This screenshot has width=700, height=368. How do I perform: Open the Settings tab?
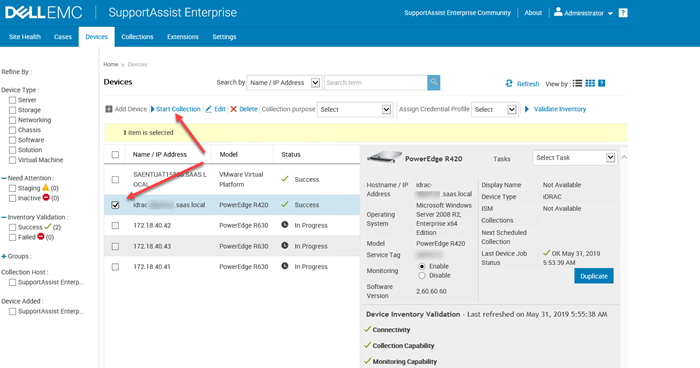[x=224, y=37]
